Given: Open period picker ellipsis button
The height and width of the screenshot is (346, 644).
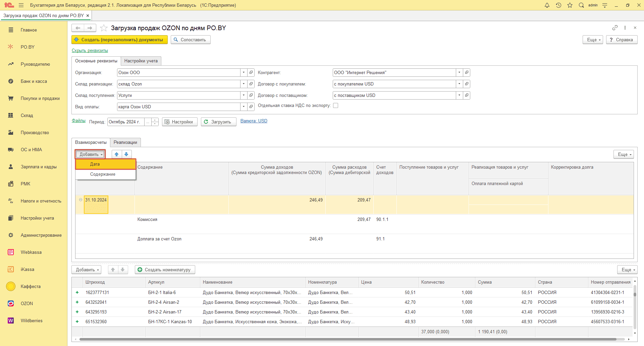Looking at the screenshot, I should click(x=148, y=122).
